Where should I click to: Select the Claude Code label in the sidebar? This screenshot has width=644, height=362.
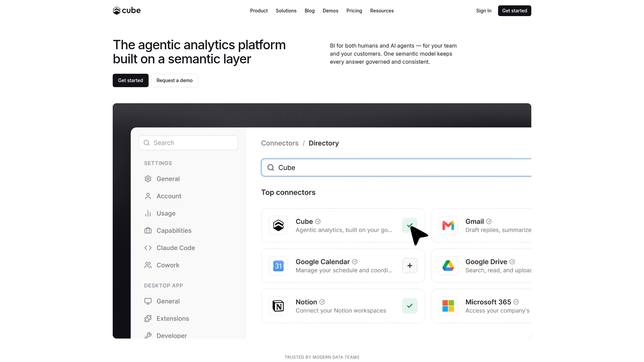tap(176, 248)
